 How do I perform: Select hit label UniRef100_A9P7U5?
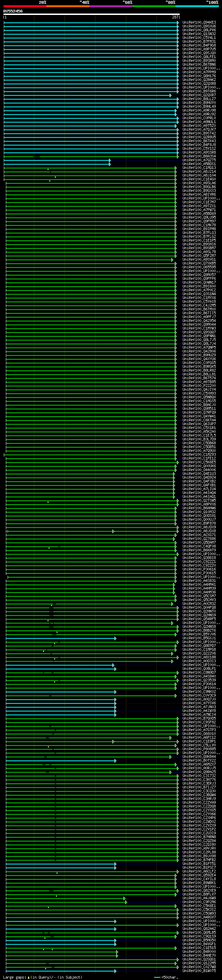pos(199,49)
